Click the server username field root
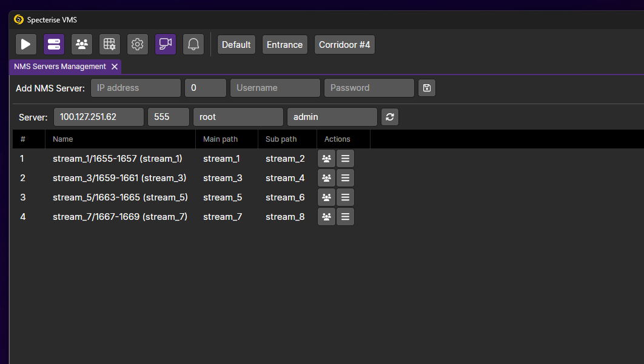This screenshot has height=364, width=644. click(238, 117)
